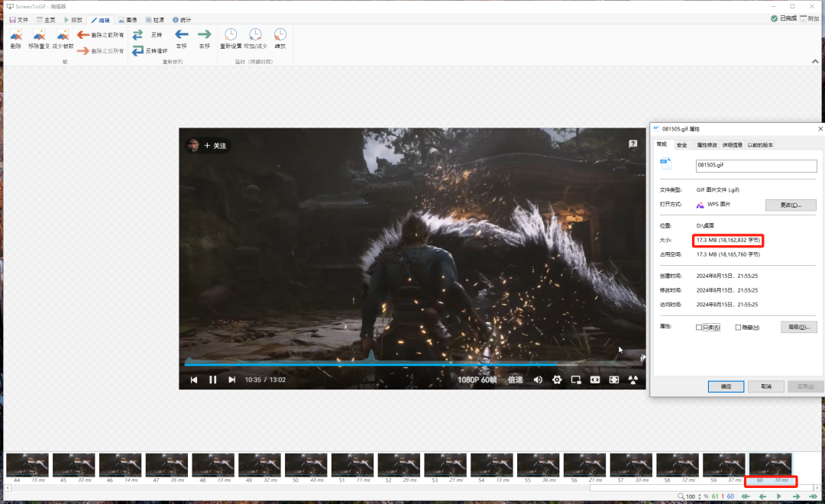Screen dimensions: 825x504
Task: Click the filename field 081505.gif
Action: pyautogui.click(x=756, y=166)
